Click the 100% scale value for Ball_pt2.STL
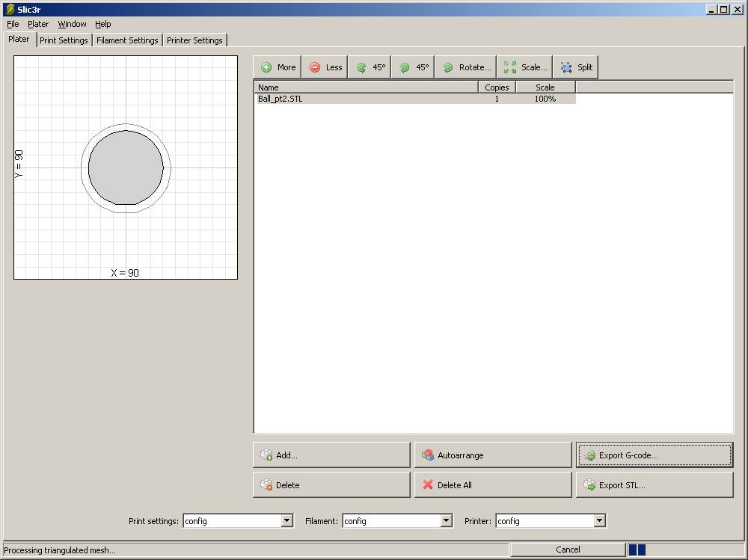The image size is (748, 560). click(545, 99)
